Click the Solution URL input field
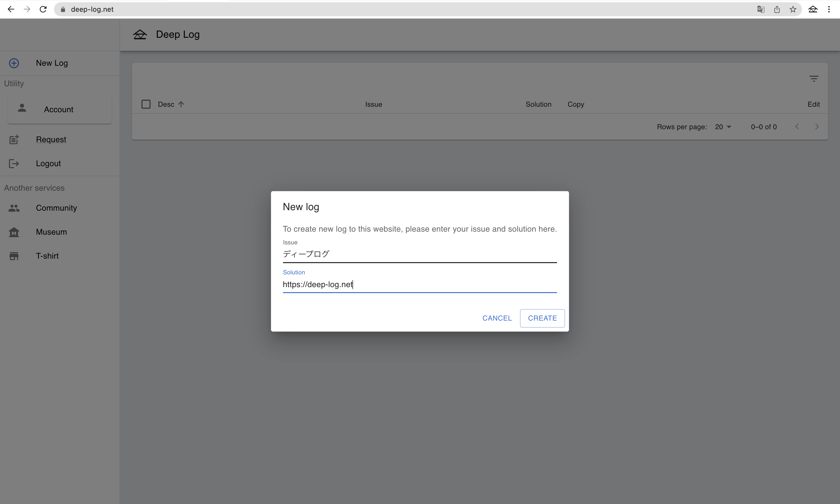The width and height of the screenshot is (840, 504). 419,284
